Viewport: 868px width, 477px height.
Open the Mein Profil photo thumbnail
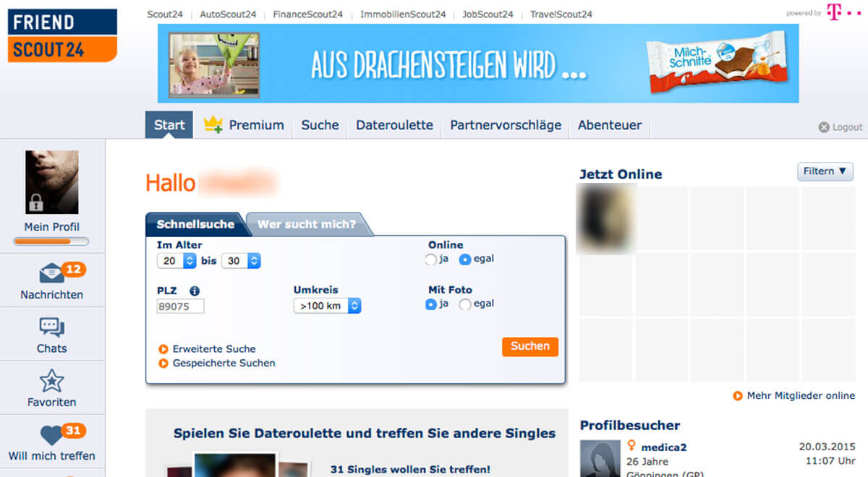click(x=52, y=181)
